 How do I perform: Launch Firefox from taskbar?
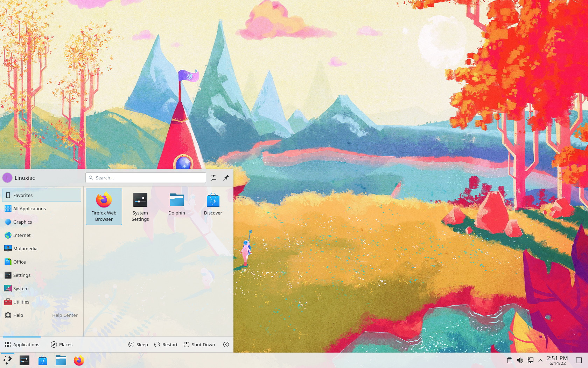pos(79,360)
